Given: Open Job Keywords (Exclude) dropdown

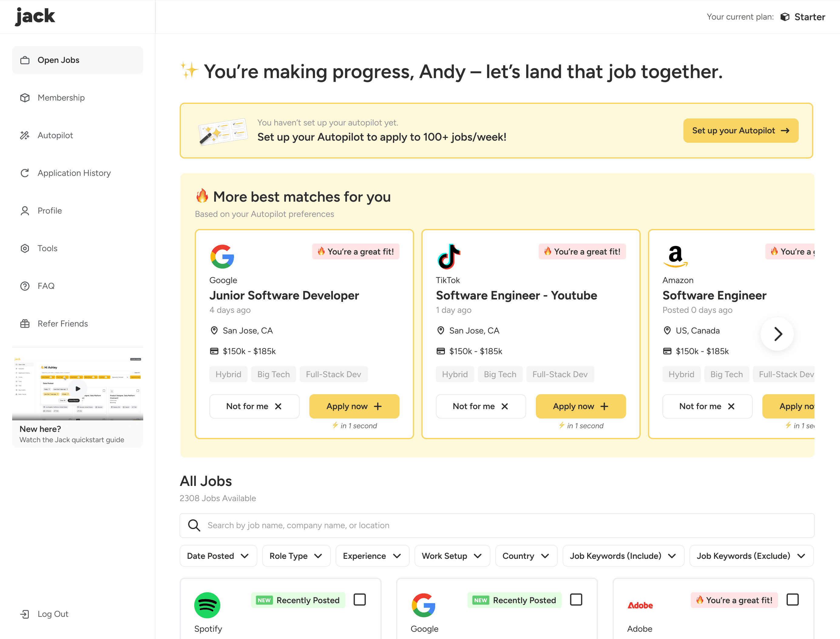Looking at the screenshot, I should [x=751, y=556].
